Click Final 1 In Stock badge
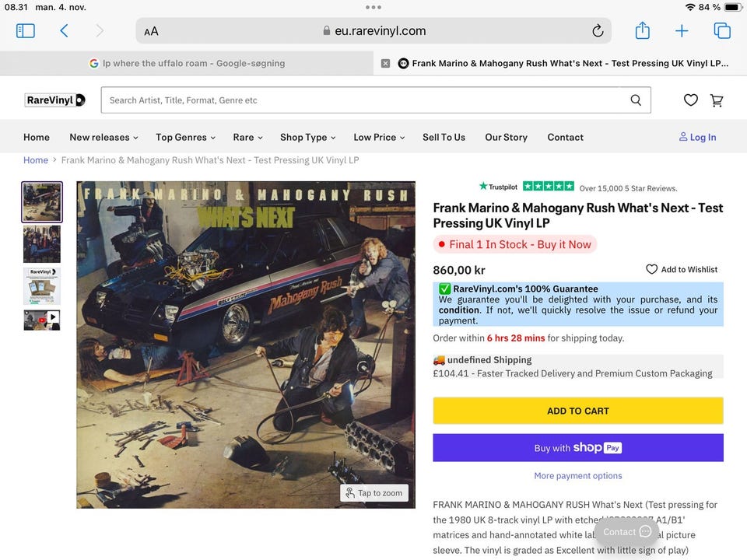The image size is (747, 560). (514, 244)
